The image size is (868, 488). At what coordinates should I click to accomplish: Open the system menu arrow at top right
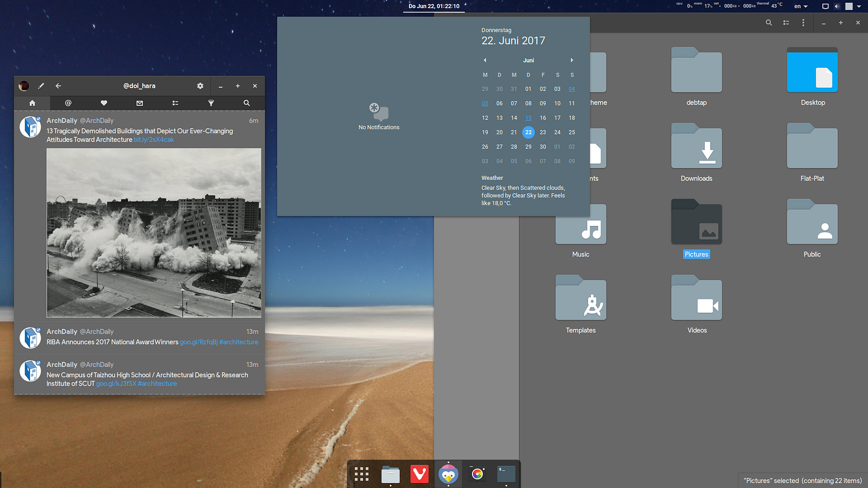click(x=859, y=7)
